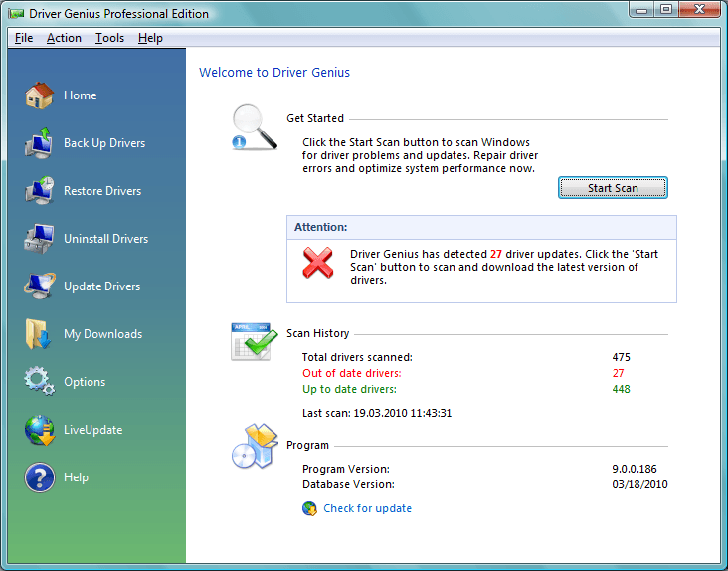728x571 pixels.
Task: Click the 'Total drivers scanned:' label
Action: [357, 357]
